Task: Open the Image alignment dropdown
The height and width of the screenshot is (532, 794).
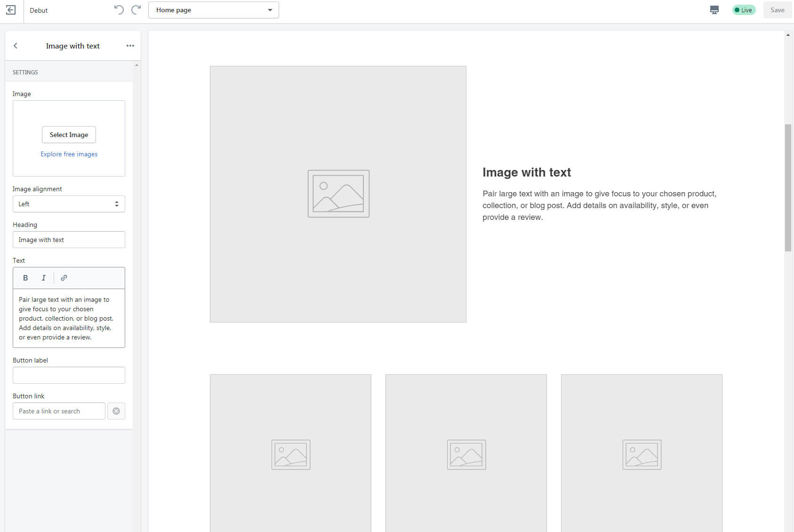Action: pos(69,204)
